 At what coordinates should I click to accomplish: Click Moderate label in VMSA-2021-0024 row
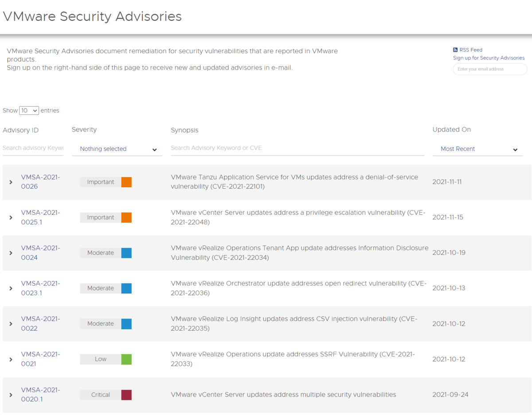101,253
